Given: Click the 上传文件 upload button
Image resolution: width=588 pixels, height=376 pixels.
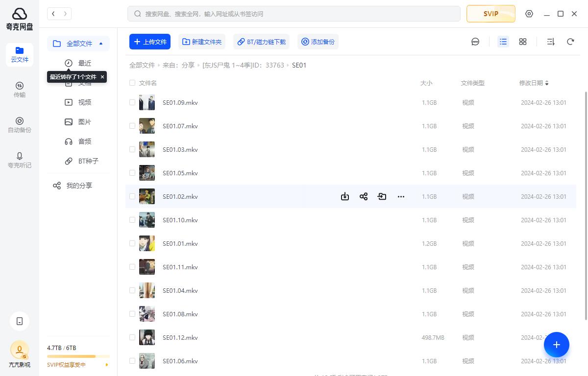Looking at the screenshot, I should point(150,42).
